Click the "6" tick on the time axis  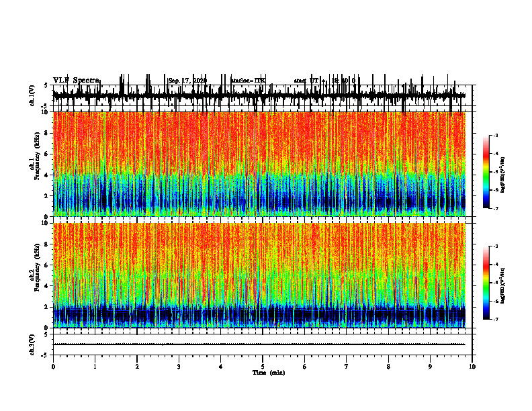[x=305, y=367]
